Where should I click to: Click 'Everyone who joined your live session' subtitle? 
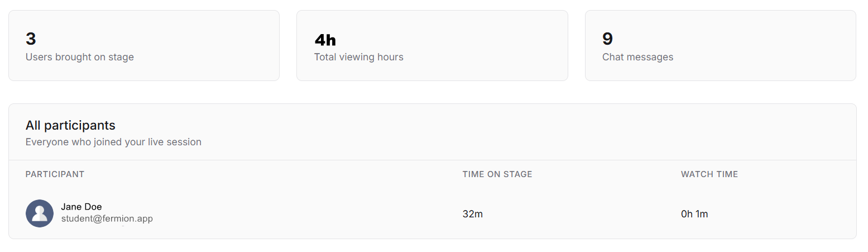113,142
